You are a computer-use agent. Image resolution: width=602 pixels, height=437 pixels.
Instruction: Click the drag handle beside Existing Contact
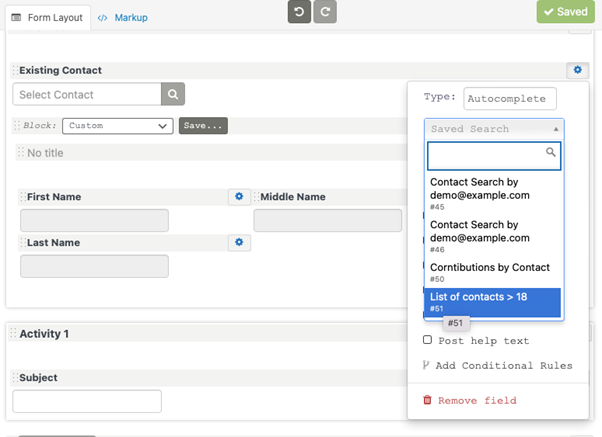(14, 71)
